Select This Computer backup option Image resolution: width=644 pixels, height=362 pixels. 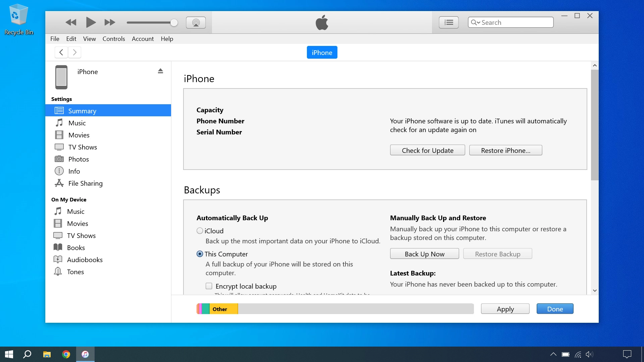tap(200, 254)
